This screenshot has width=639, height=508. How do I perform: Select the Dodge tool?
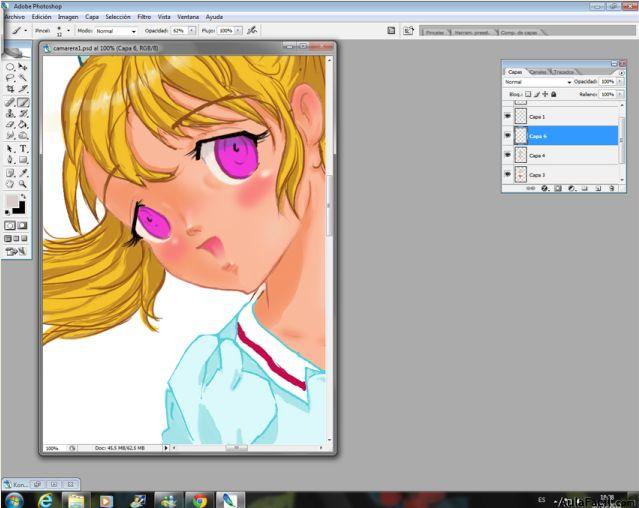tap(23, 135)
